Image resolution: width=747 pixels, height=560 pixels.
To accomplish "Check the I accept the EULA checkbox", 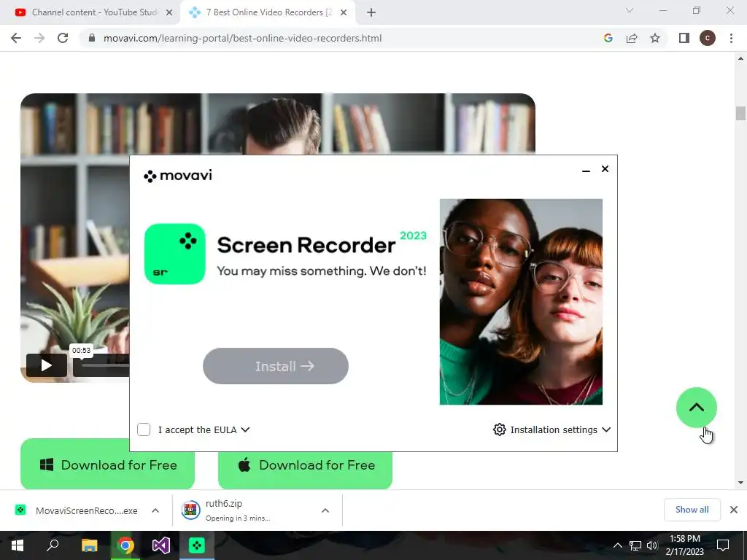I will point(144,429).
